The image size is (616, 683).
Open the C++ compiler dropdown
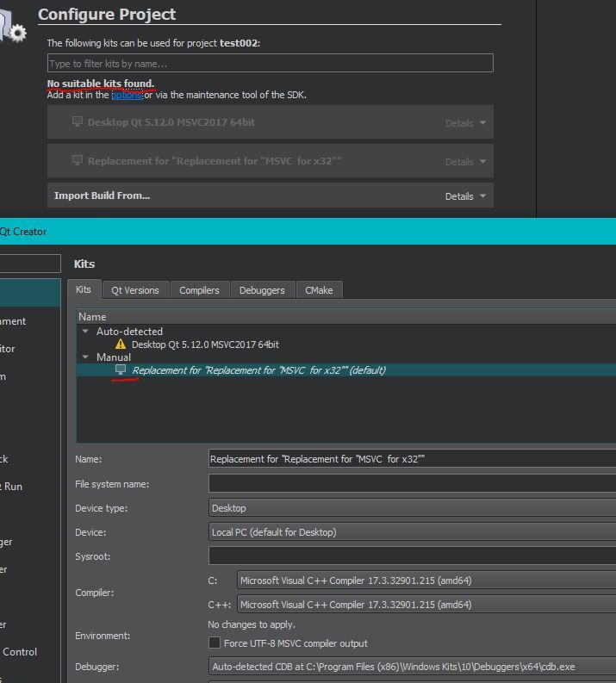pos(426,605)
